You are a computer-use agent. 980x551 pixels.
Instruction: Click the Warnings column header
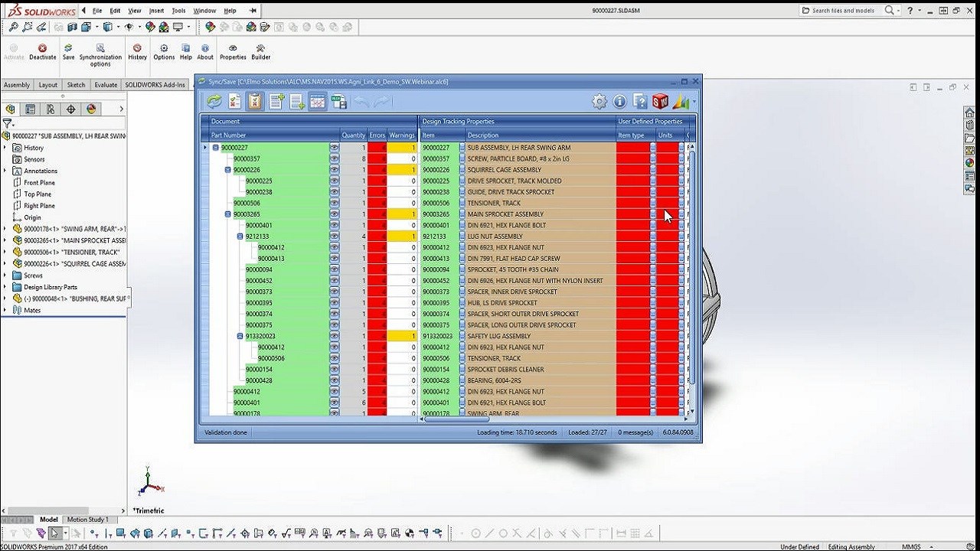402,135
